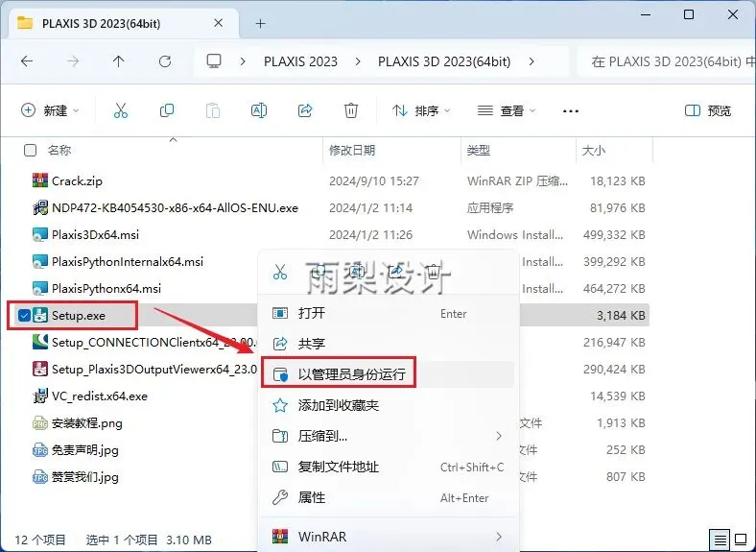Go back with the left arrow button
Viewport: 756px width, 552px height.
[x=27, y=61]
